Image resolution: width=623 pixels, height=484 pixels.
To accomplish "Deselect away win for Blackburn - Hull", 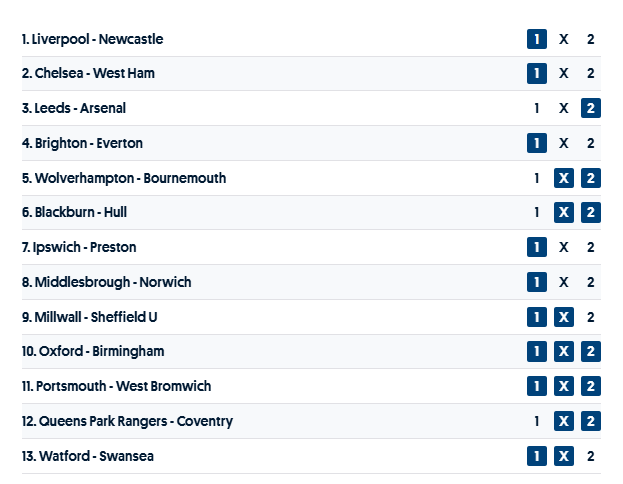I will click(x=591, y=212).
